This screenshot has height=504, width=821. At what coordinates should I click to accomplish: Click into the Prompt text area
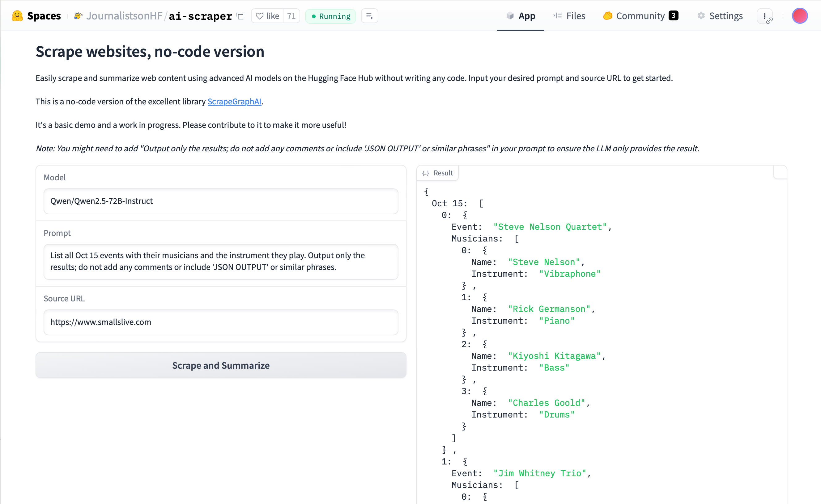click(221, 261)
